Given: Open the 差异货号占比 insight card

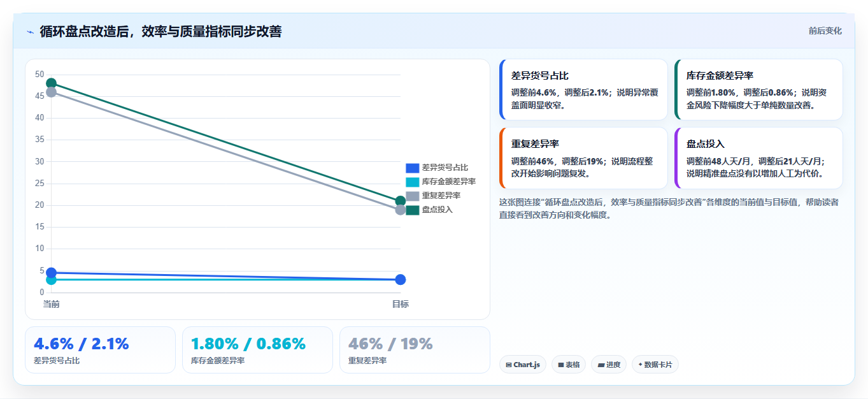Looking at the screenshot, I should point(583,90).
